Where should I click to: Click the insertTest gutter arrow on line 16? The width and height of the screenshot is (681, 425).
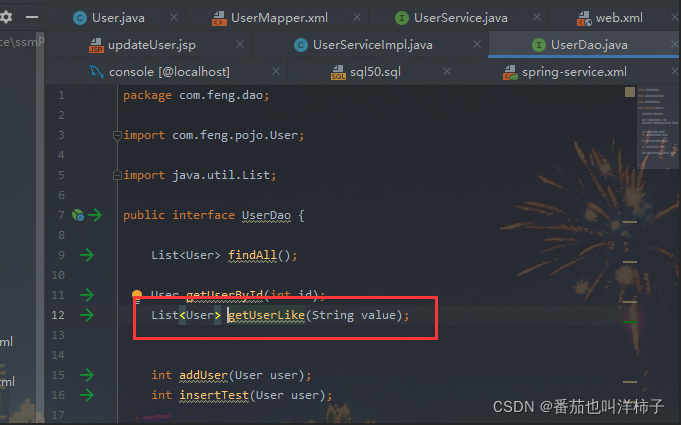[87, 395]
